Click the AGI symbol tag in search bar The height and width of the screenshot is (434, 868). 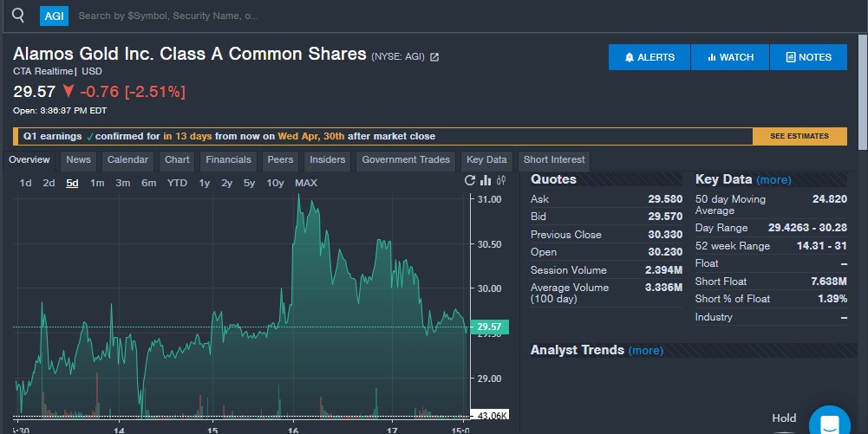(54, 16)
